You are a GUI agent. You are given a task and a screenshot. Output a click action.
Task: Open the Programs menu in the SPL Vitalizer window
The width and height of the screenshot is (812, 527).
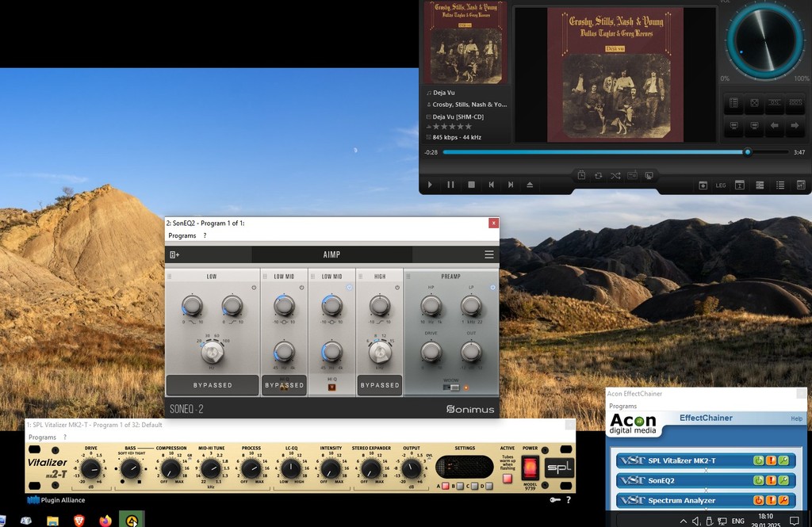pyautogui.click(x=43, y=437)
